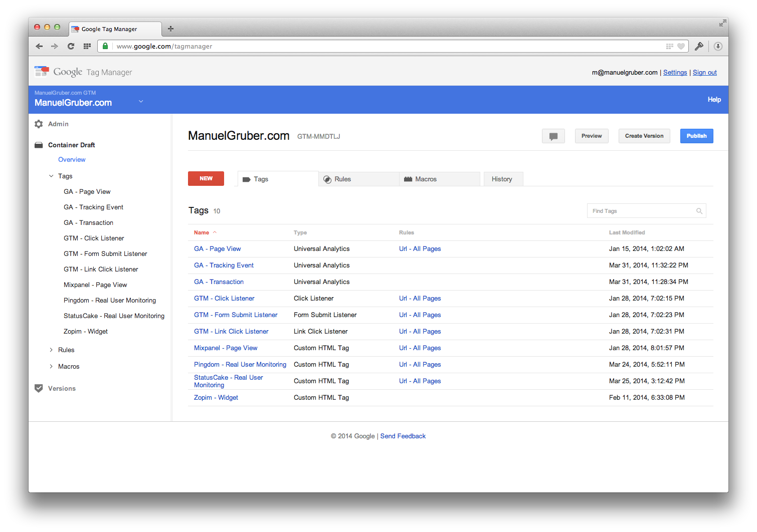Screen dimensions: 757x532
Task: Open GA - Page View tag in table
Action: pos(218,249)
